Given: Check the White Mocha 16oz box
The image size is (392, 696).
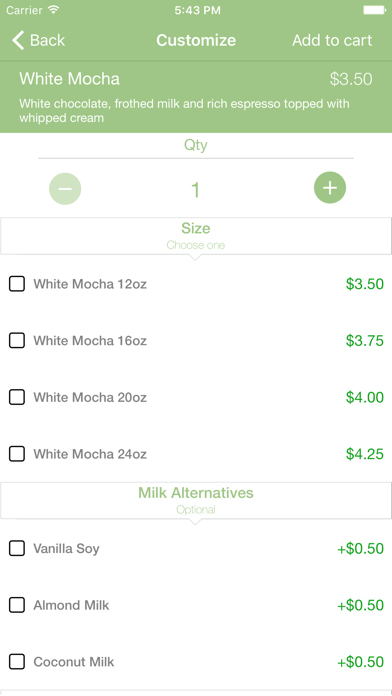Looking at the screenshot, I should click(17, 340).
